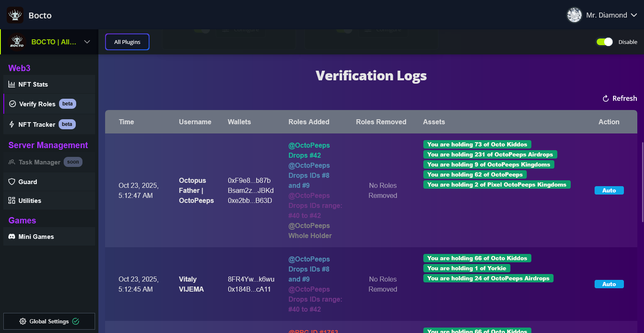Open the Mini Games sidebar item
This screenshot has height=333, width=644.
(36, 237)
